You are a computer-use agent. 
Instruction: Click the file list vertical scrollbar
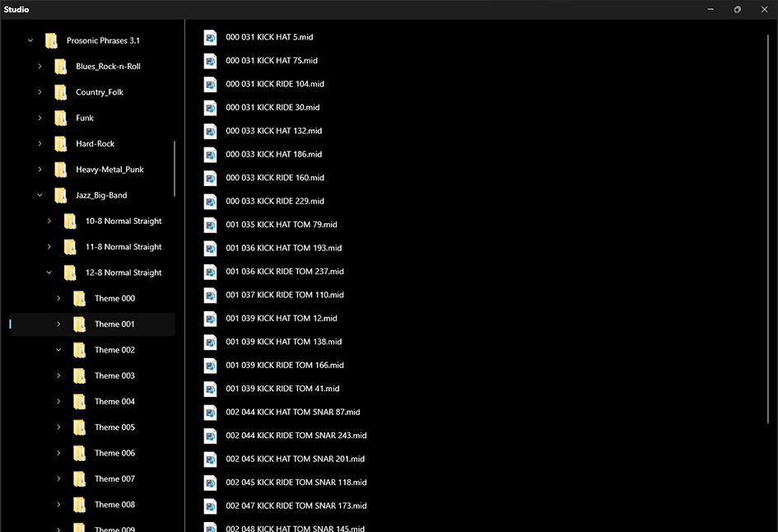pos(768,229)
